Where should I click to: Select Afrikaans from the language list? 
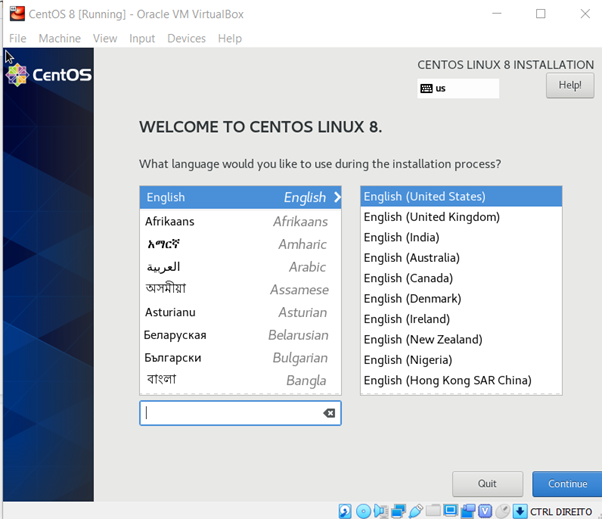click(x=240, y=221)
